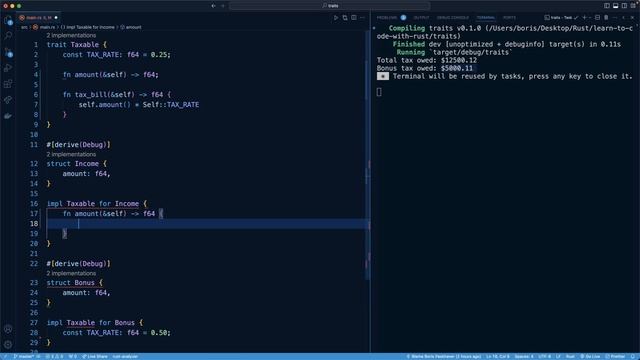Click Prettier in the status bar
Image resolution: width=640 pixels, height=360 pixels.
615,356
